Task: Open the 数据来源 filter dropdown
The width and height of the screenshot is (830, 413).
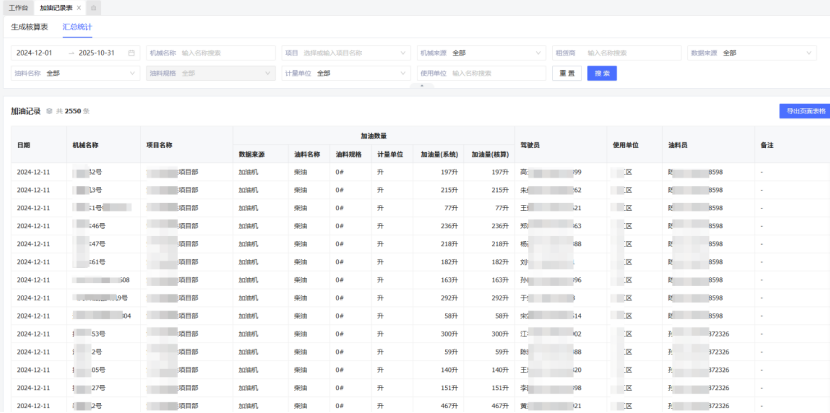Action: click(752, 53)
